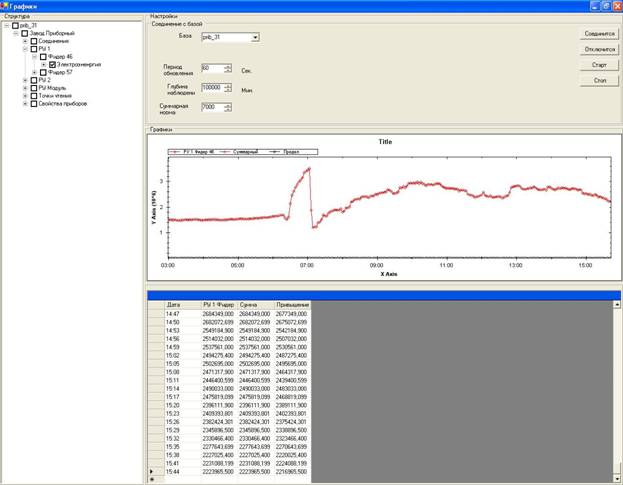Viewport: 623px width, 485px height.
Task: Click the 13:00 X axis label
Action: [516, 265]
